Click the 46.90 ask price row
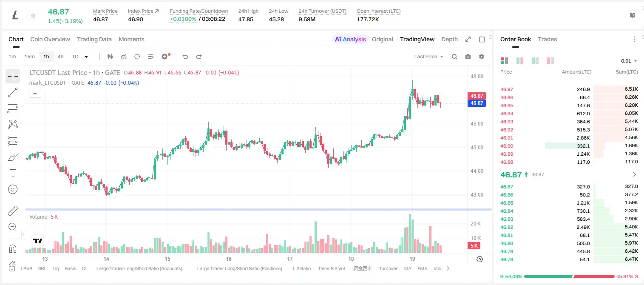 coord(569,146)
